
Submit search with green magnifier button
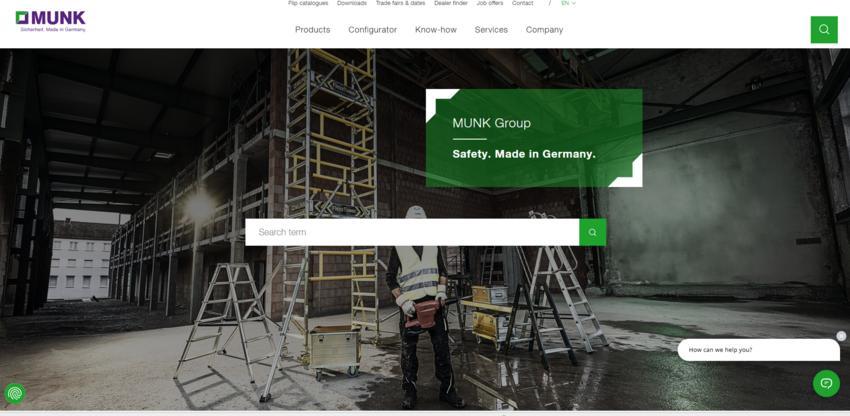pos(593,232)
